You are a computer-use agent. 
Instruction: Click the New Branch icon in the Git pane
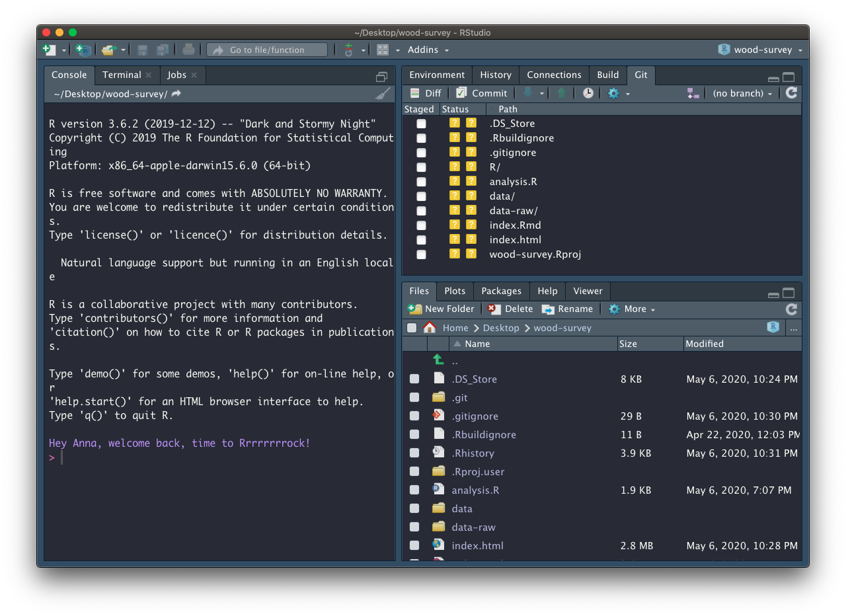[x=693, y=93]
